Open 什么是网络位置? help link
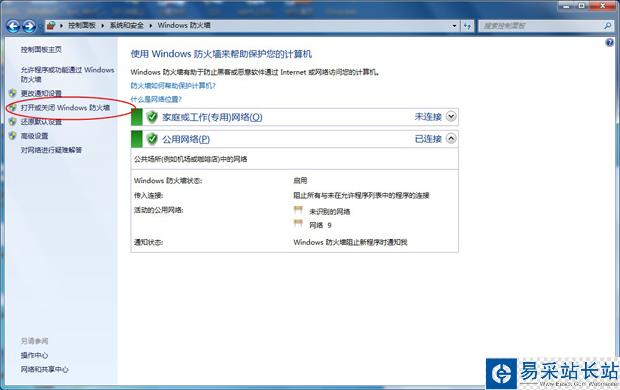The width and height of the screenshot is (620, 390). click(156, 99)
